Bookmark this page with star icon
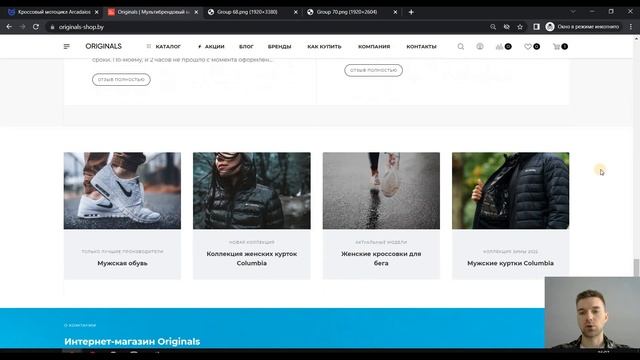The height and width of the screenshot is (360, 640). coord(520,27)
